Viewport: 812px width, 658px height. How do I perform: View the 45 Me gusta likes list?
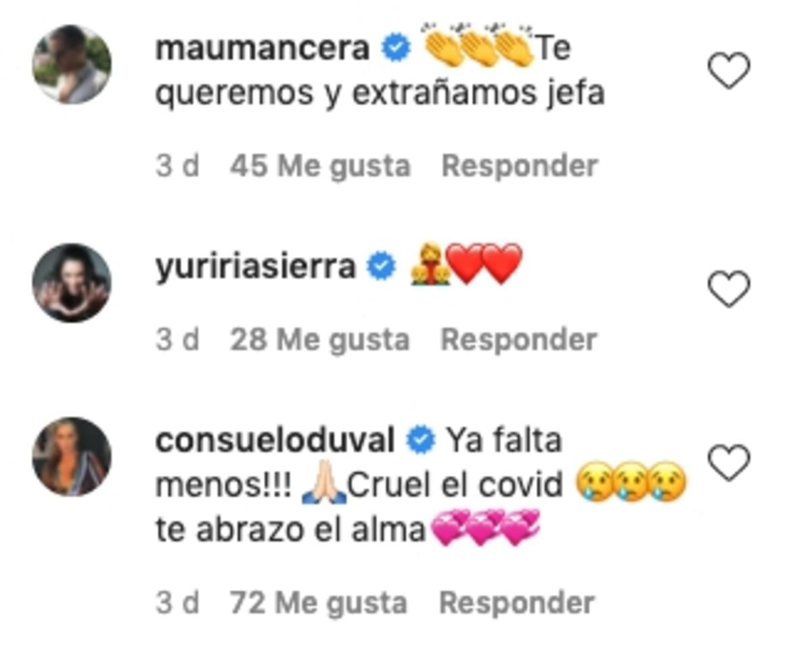(x=320, y=166)
